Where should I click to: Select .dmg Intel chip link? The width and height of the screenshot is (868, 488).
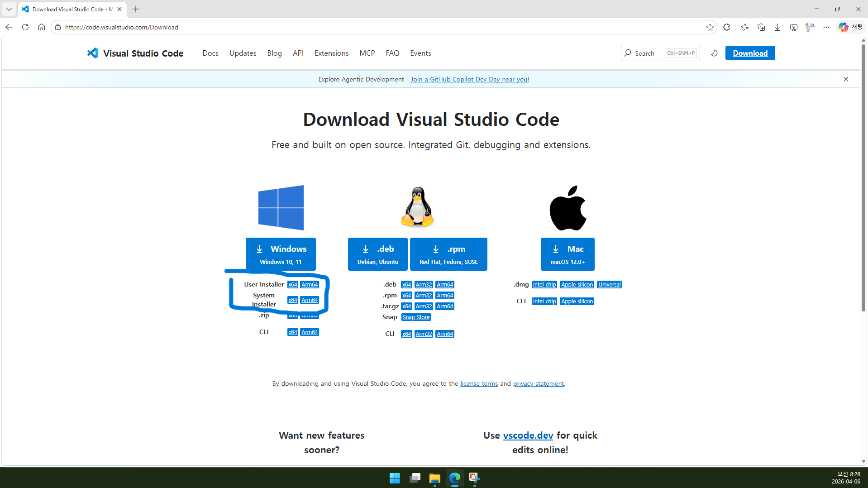[x=544, y=285]
